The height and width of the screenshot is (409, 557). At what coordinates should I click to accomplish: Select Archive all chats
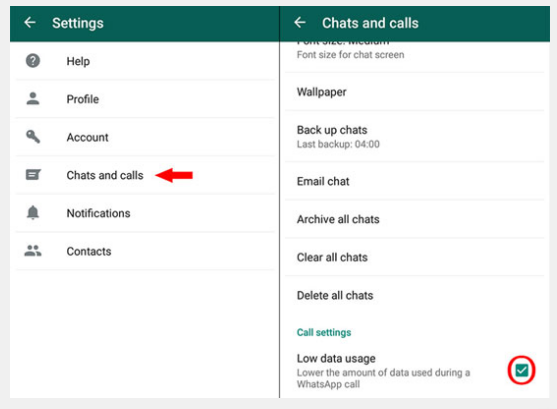pyautogui.click(x=415, y=219)
